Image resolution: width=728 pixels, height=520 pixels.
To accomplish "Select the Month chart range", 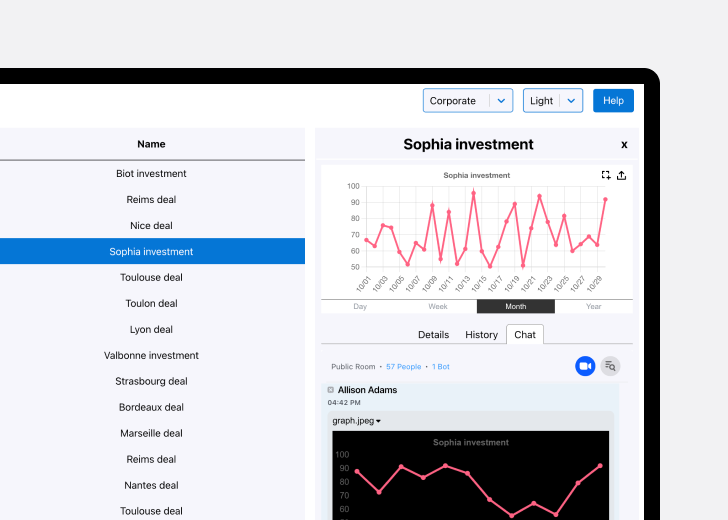I will tap(515, 307).
